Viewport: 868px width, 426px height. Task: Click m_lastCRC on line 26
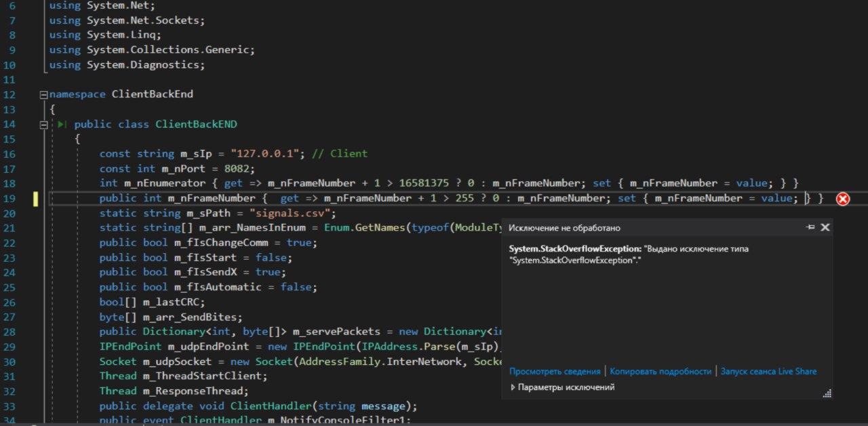[x=171, y=303]
